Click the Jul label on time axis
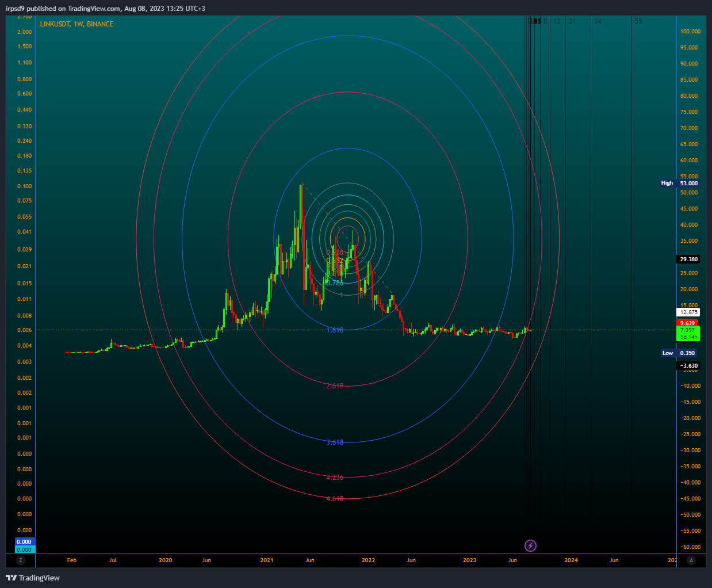Image resolution: width=712 pixels, height=588 pixels. click(x=113, y=560)
